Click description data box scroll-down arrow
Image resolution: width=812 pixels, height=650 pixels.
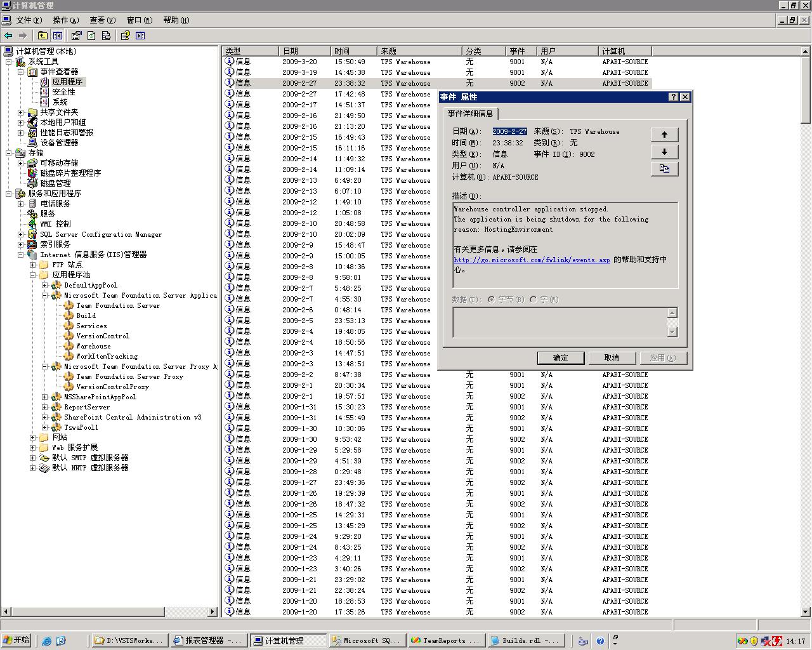[x=672, y=332]
